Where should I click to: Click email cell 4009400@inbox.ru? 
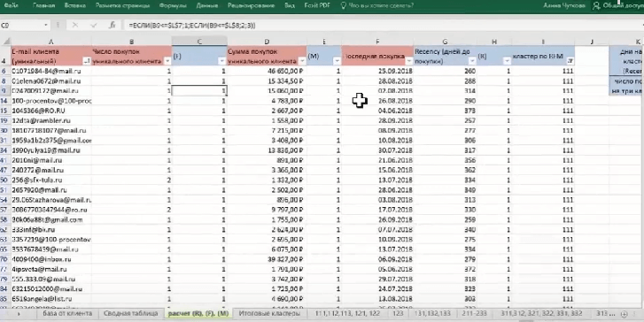point(50,260)
